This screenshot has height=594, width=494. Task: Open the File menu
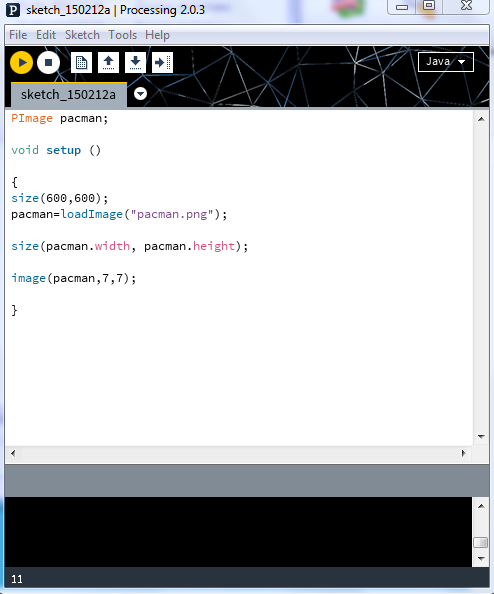pos(18,35)
